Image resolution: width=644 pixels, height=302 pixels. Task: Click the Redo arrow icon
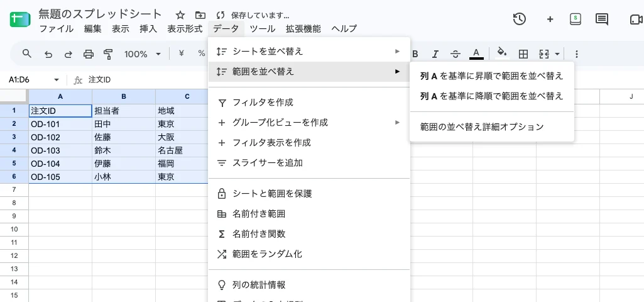tap(68, 54)
